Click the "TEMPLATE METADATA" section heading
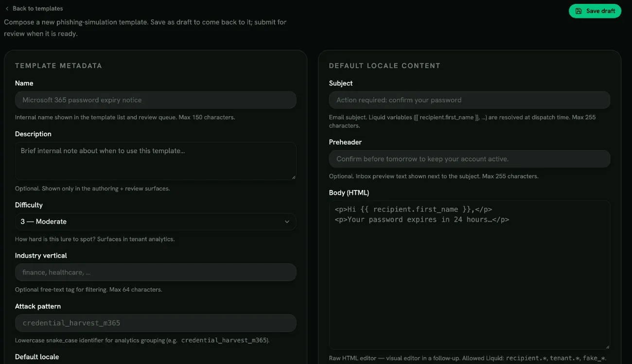632x364 pixels. [58, 66]
